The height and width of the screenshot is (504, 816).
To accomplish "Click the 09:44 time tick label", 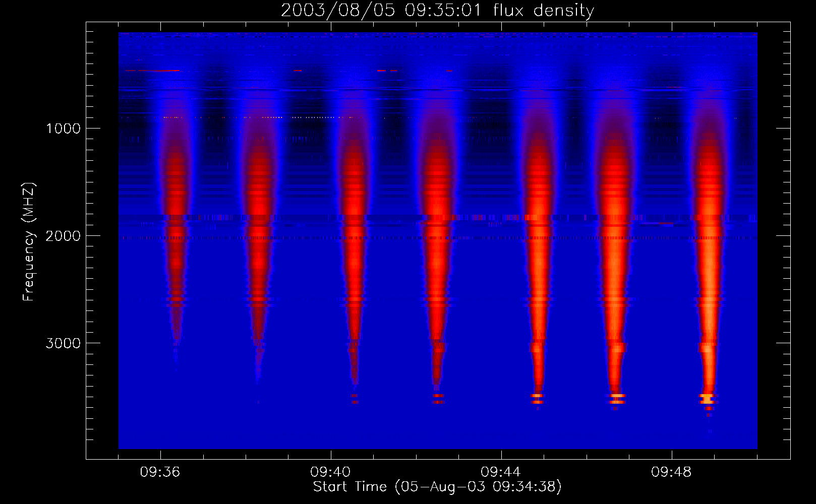I will 501,472.
